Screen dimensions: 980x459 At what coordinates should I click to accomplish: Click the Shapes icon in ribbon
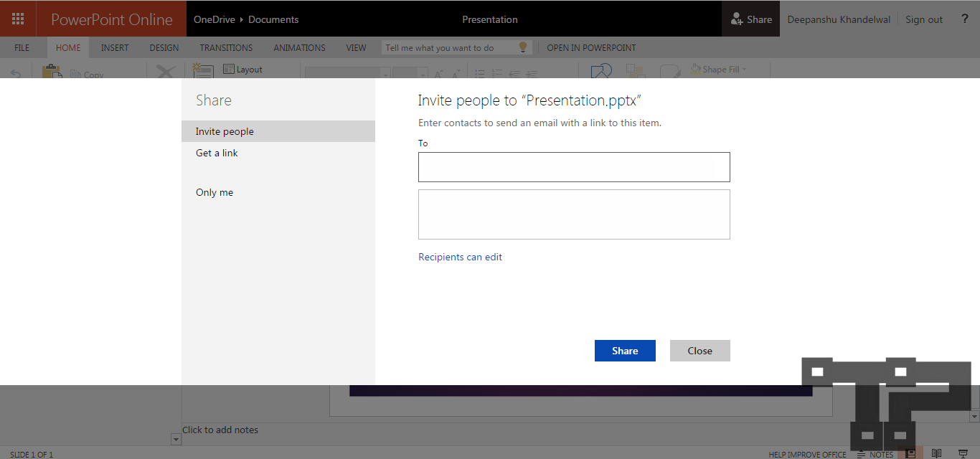tap(601, 71)
